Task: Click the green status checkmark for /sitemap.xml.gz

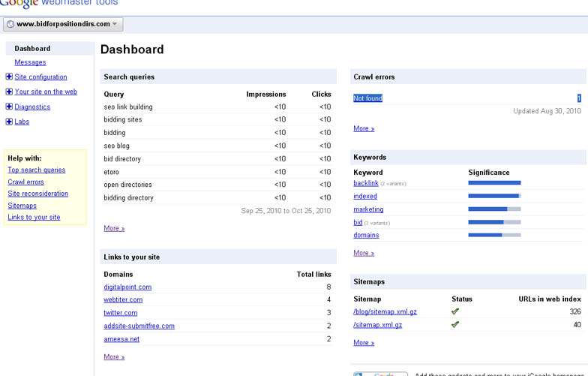Action: [455, 325]
